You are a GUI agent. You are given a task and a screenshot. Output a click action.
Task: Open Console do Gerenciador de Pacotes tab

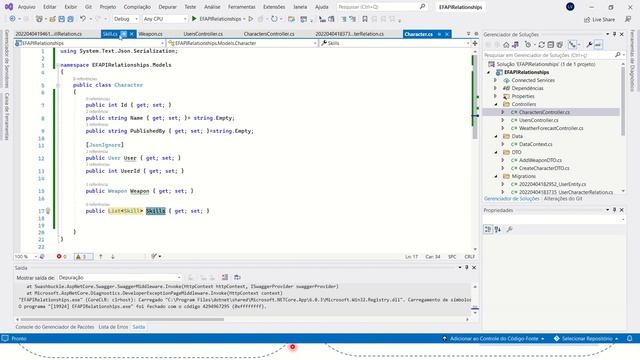pos(55,327)
